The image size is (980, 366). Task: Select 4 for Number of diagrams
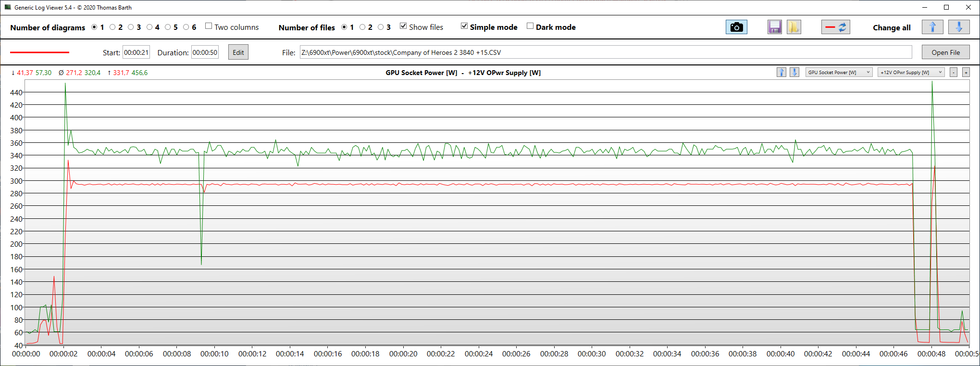click(x=149, y=27)
